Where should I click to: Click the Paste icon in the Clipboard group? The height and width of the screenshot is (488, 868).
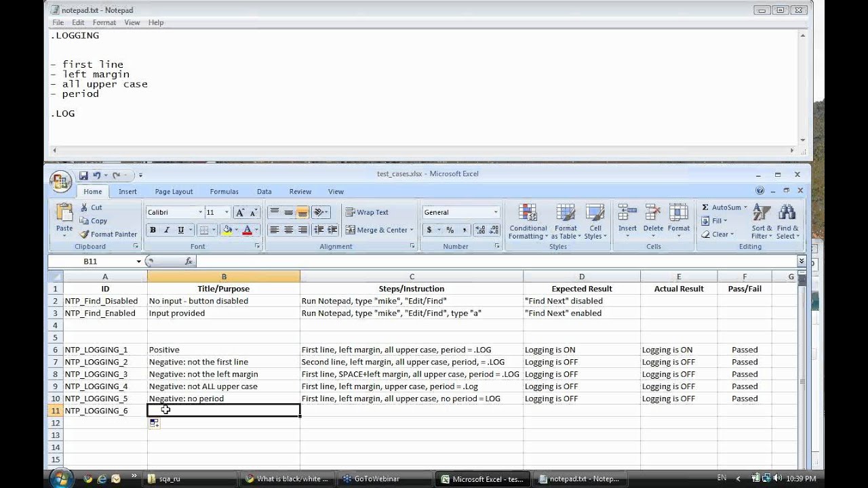64,213
